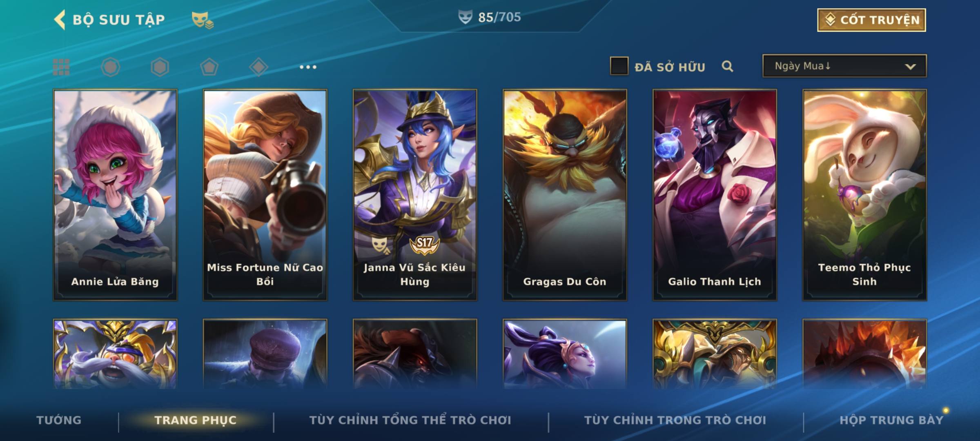
Task: Open the Cốt Truyện button
Action: [x=871, y=20]
